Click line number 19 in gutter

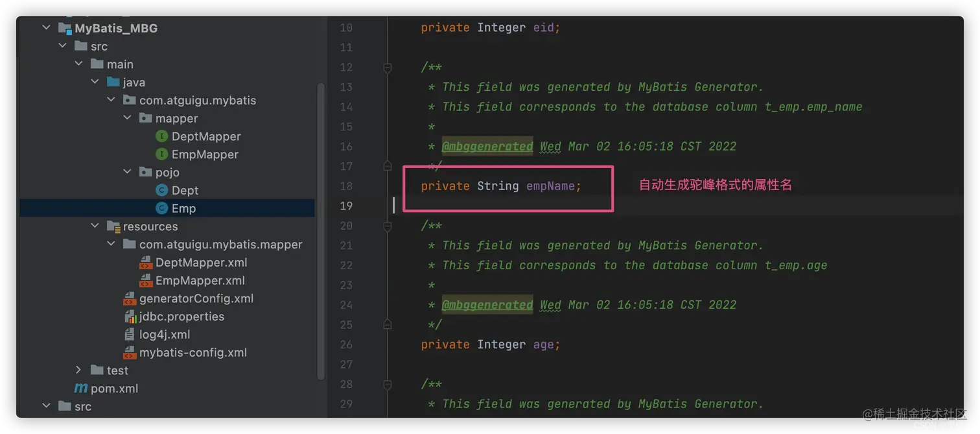[x=346, y=206]
